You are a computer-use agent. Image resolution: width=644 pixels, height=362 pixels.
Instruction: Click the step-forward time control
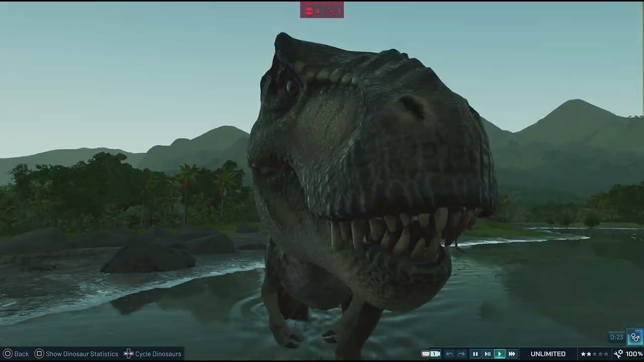(487, 354)
